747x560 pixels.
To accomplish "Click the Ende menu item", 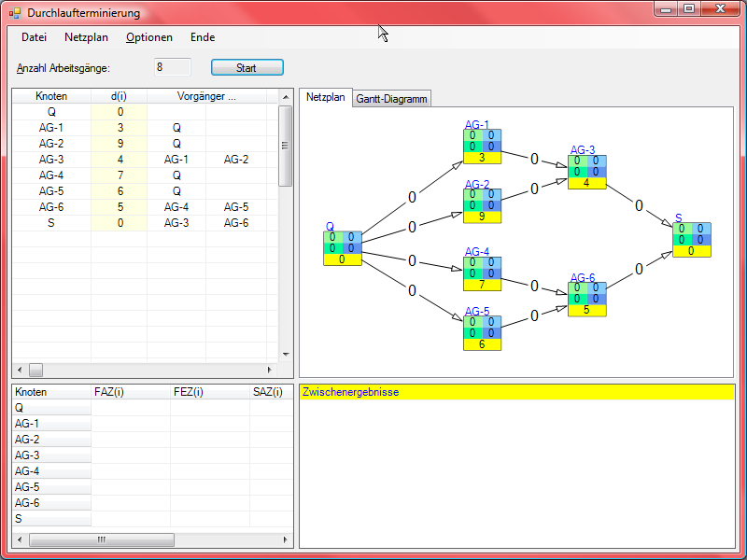I will pos(203,37).
